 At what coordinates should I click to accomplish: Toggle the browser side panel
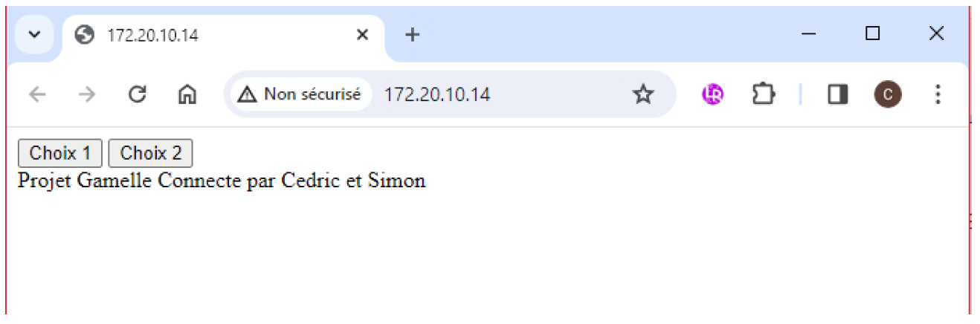click(838, 94)
